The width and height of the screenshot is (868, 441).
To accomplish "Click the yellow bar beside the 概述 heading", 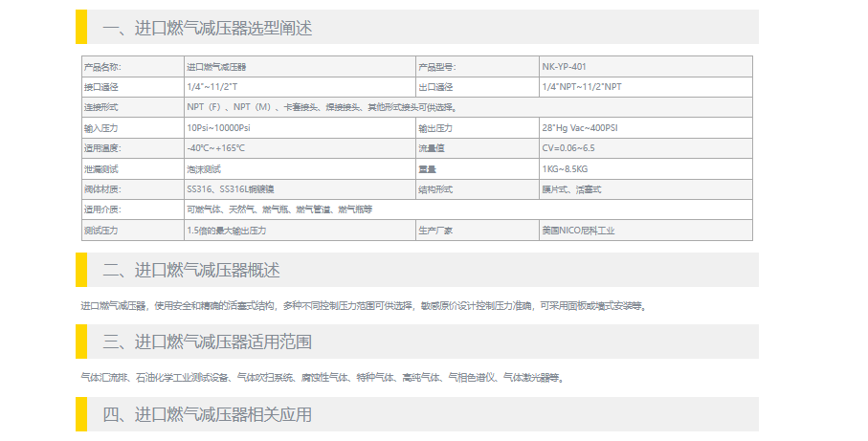I will click(x=81, y=271).
